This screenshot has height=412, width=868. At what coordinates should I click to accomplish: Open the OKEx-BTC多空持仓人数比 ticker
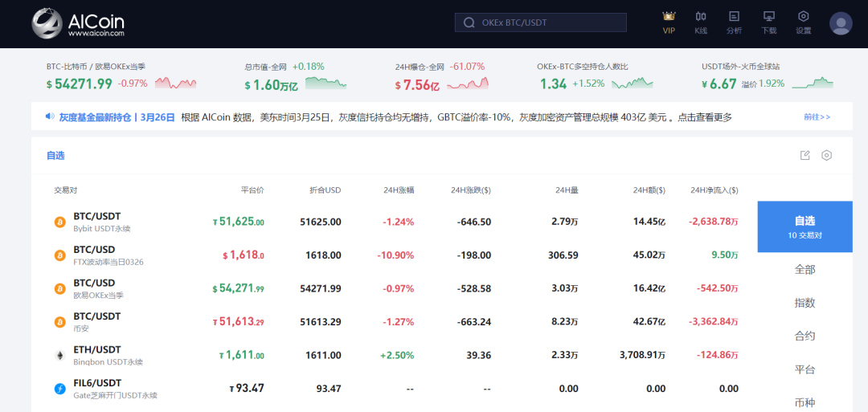point(595,77)
